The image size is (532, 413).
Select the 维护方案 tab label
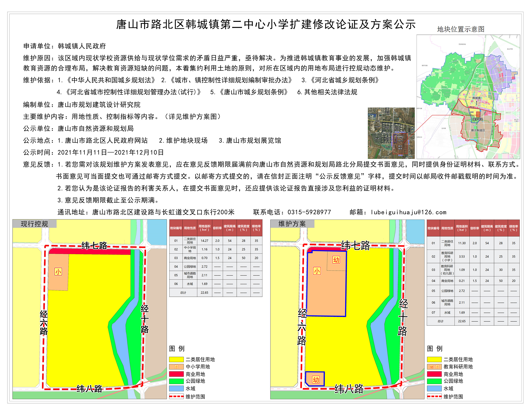(x=292, y=224)
